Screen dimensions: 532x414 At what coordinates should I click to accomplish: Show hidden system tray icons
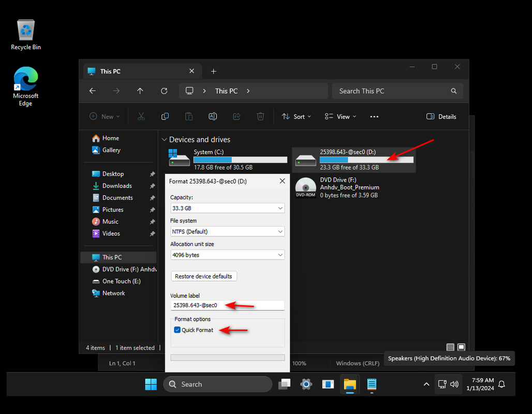[x=426, y=384]
